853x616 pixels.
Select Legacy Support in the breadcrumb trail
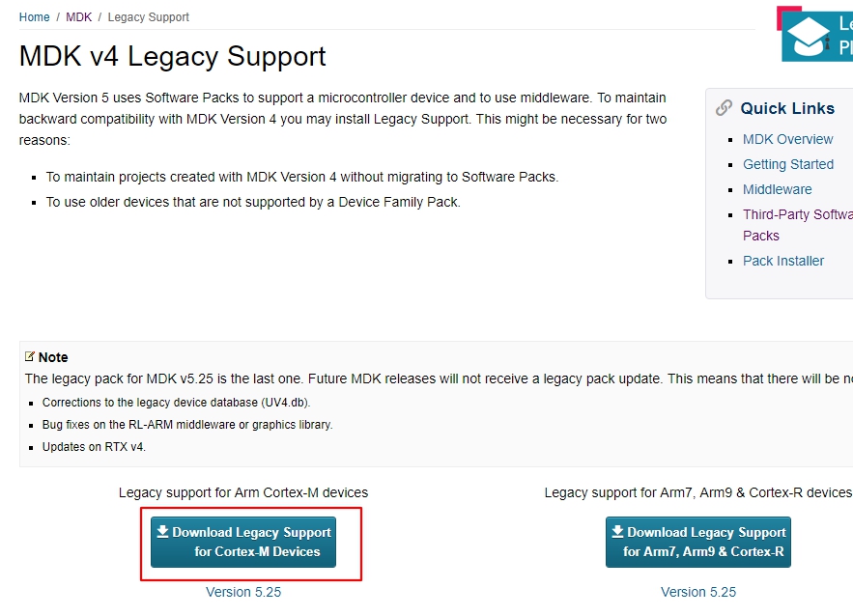148,16
